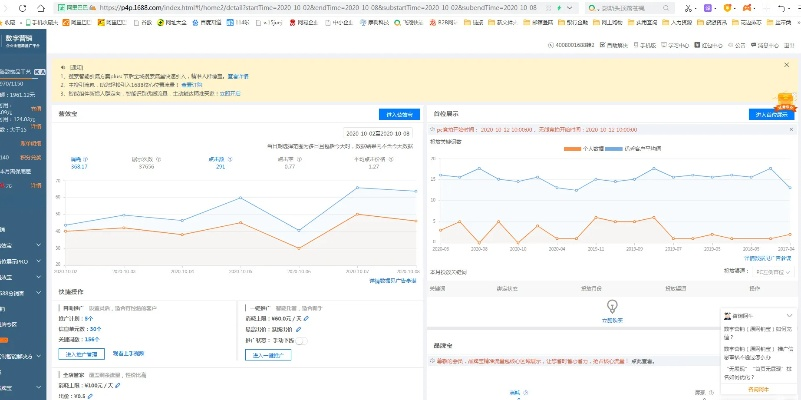Open the 学习中心 top menu item
801x400 pixels.
tap(677, 45)
